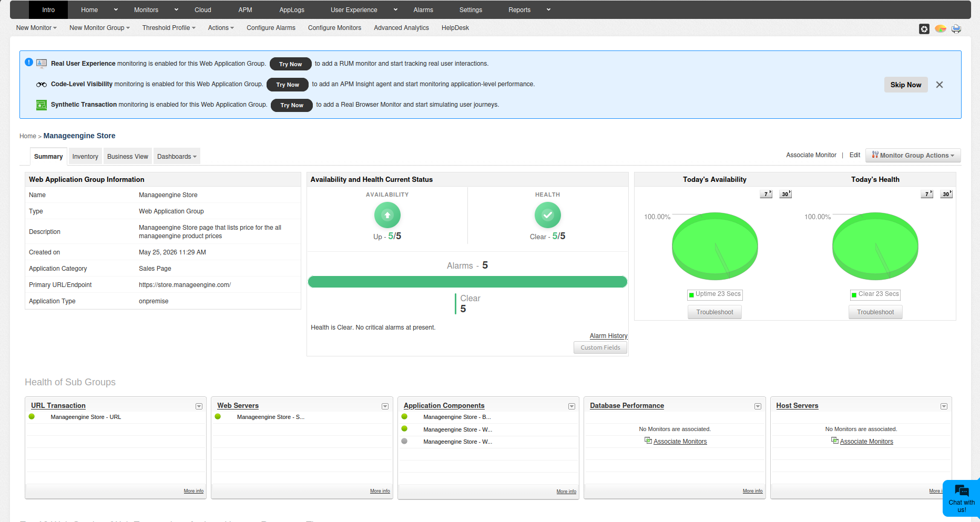Click the Skip Now button
980x522 pixels.
coord(906,85)
